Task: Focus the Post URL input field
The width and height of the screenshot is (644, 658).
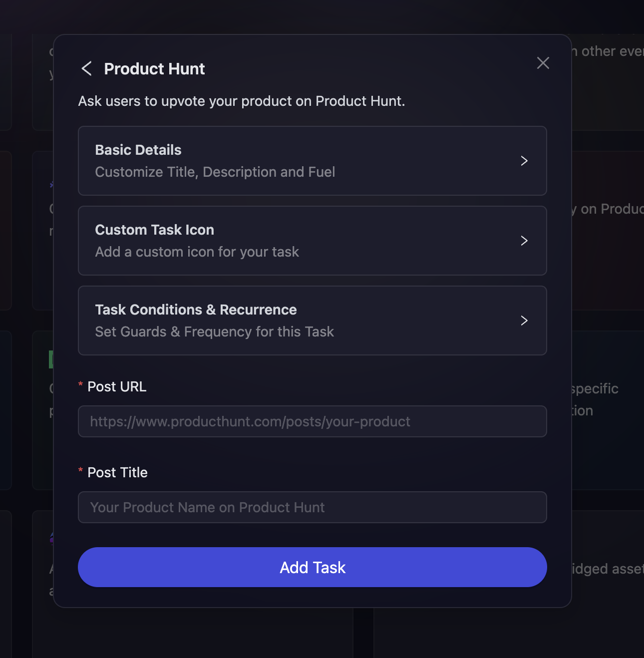Action: [312, 421]
